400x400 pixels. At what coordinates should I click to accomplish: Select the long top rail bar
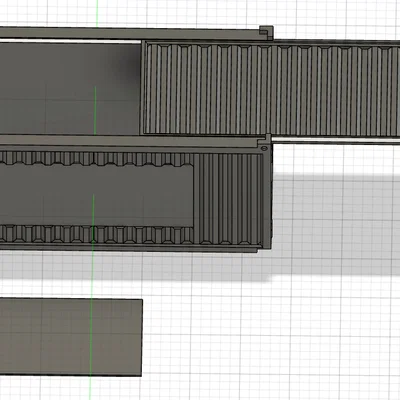(130, 34)
